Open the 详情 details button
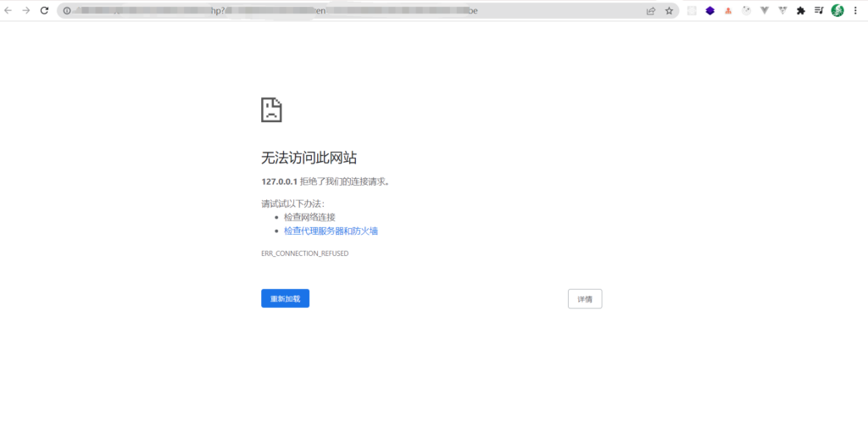 [585, 299]
